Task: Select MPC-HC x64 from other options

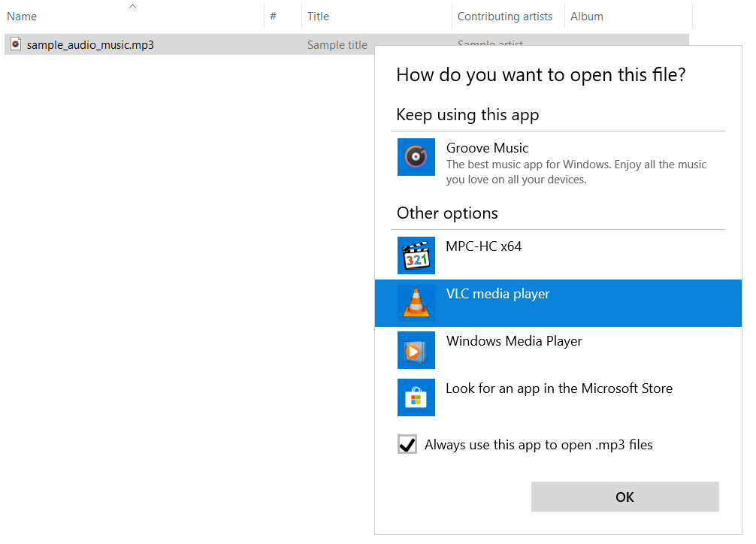Action: coord(558,255)
